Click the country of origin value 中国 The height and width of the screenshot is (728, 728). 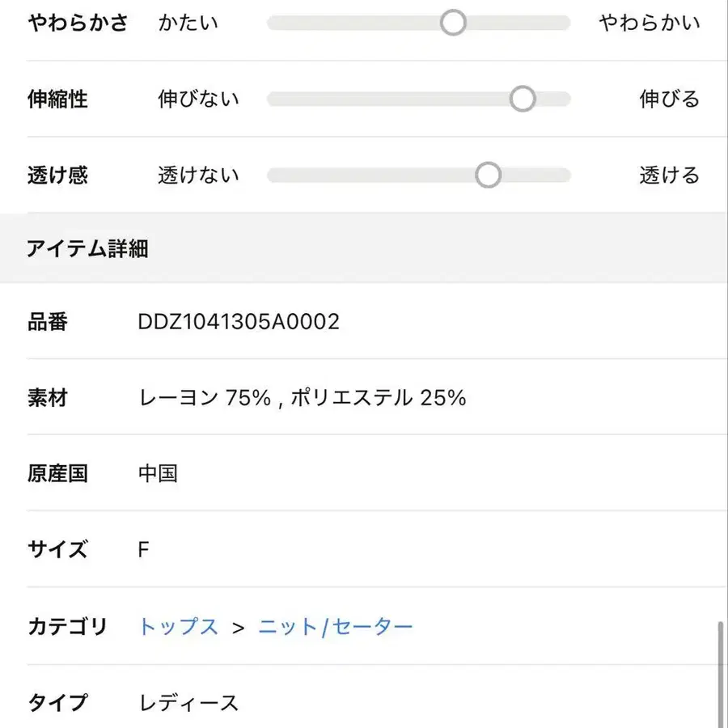tap(158, 473)
